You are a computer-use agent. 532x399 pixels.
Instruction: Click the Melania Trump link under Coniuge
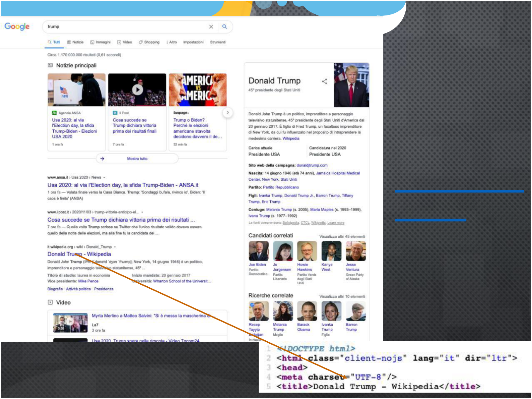coord(279,210)
